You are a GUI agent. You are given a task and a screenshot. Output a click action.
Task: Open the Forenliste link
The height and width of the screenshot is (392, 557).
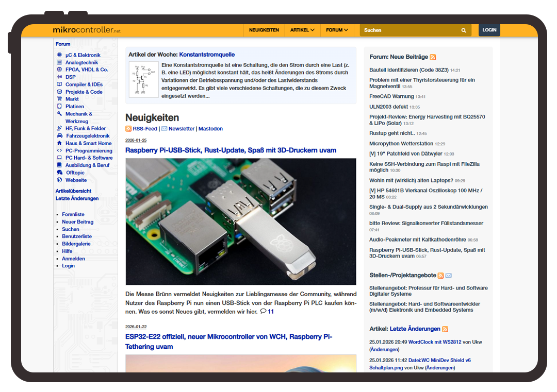coord(73,214)
